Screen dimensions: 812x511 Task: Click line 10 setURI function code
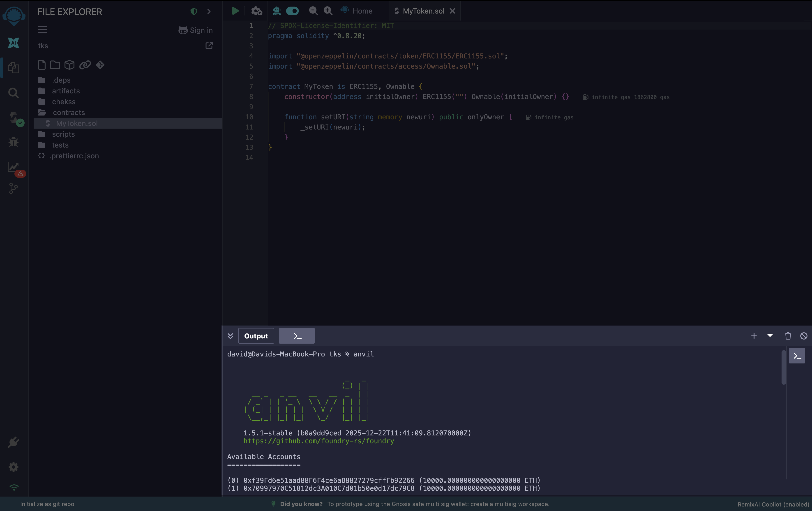[x=398, y=117]
